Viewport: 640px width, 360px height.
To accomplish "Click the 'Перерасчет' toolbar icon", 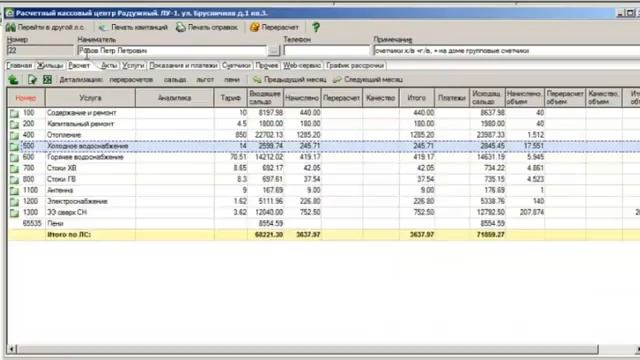I will (255, 27).
